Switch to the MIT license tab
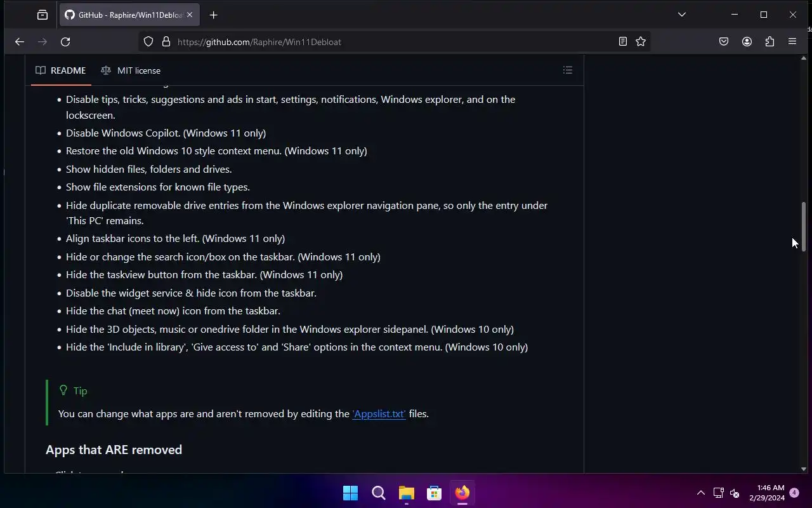 [x=131, y=70]
